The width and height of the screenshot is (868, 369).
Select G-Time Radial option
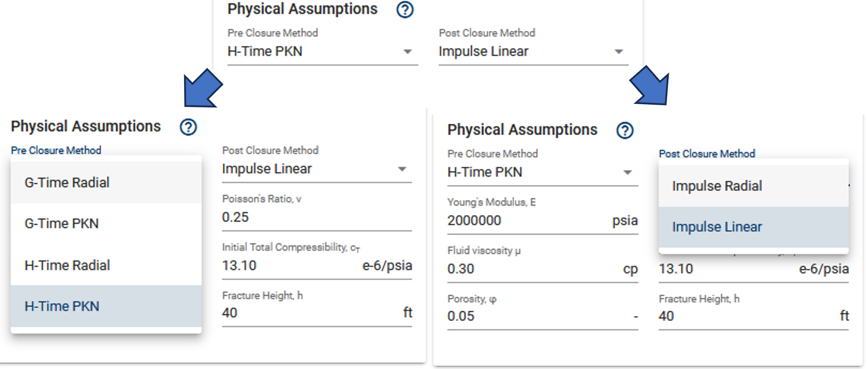[106, 182]
